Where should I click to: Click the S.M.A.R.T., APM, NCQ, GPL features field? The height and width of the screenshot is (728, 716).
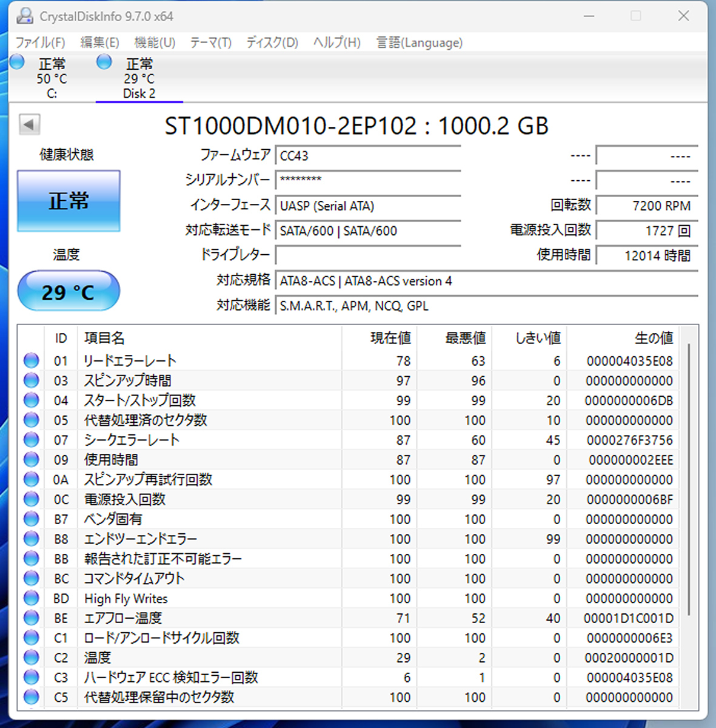pos(487,306)
